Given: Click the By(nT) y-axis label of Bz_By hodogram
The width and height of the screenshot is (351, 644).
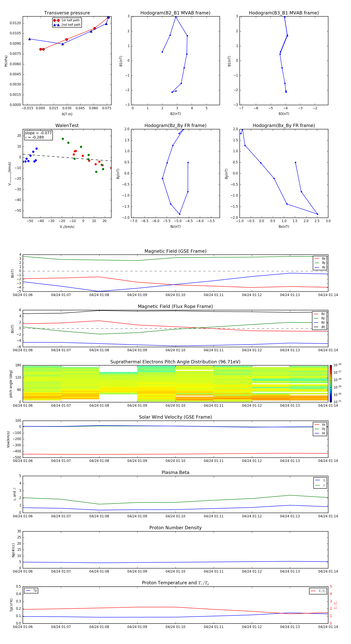Looking at the screenshot, I should (x=118, y=173).
